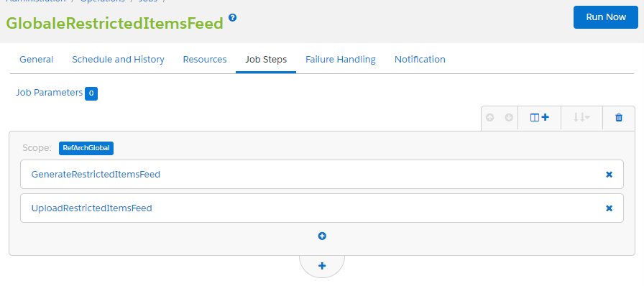Click the RefArchGlobal scope badge
644x286 pixels.
click(86, 148)
